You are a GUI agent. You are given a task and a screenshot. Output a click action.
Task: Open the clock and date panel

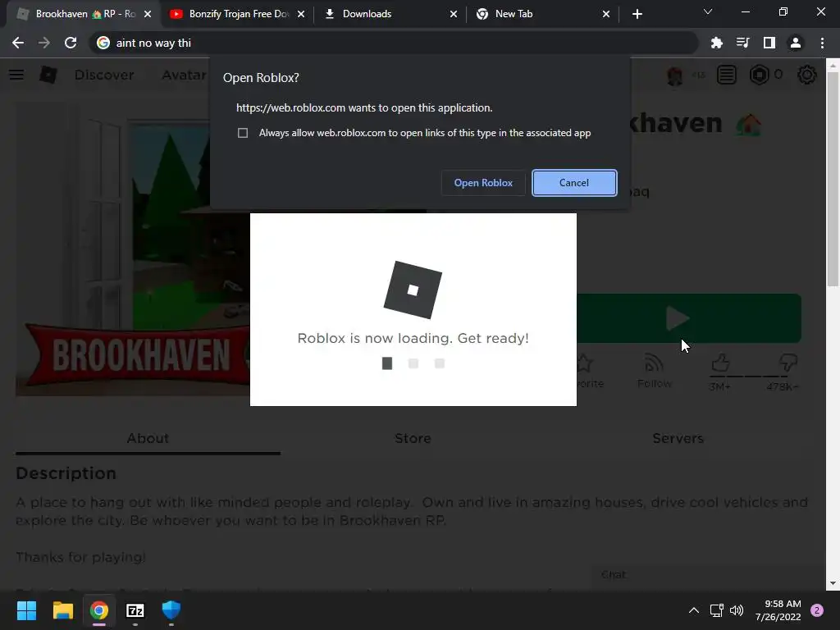778,610
